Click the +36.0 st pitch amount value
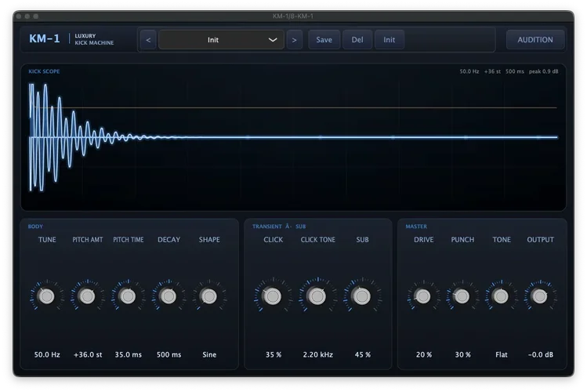Viewport: 587px width, 392px height. pyautogui.click(x=88, y=354)
